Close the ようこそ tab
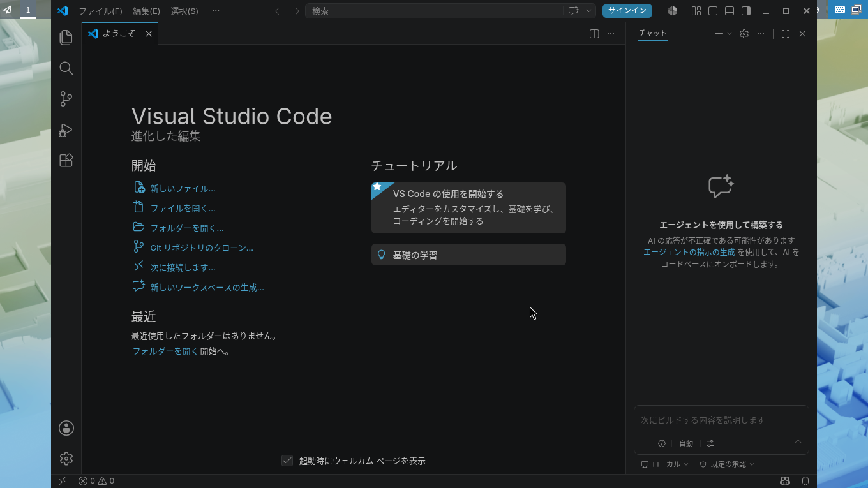Screen dimensions: 868x488 point(149,34)
